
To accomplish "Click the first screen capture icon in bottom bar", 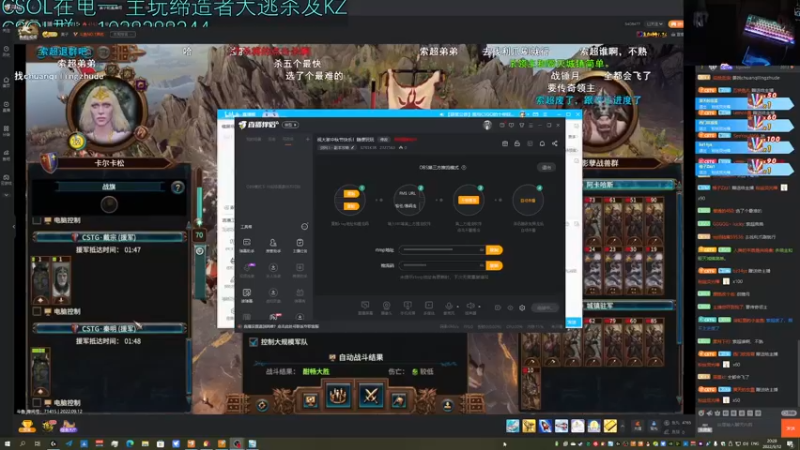I will (365, 306).
